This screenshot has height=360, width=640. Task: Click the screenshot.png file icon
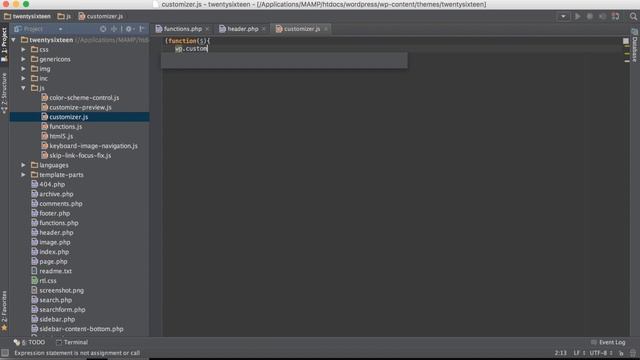[x=35, y=290]
